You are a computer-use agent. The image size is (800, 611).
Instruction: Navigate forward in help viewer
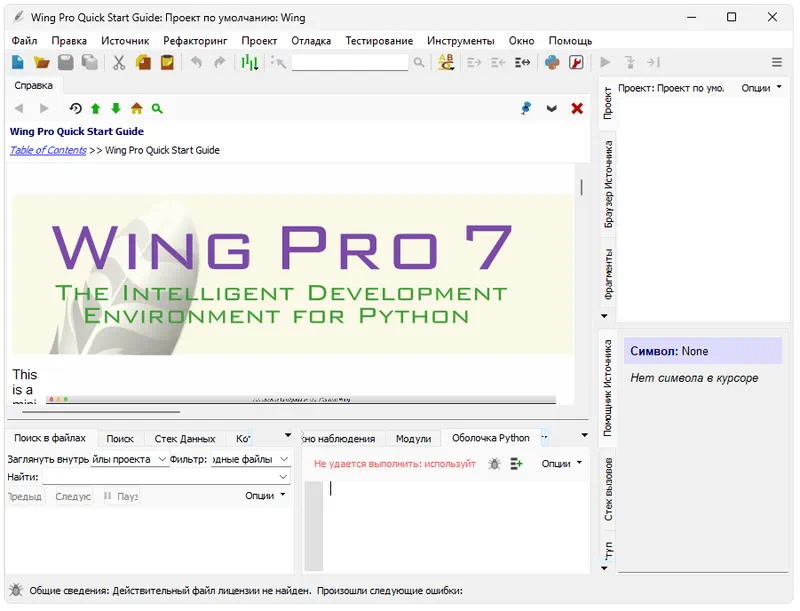44,108
